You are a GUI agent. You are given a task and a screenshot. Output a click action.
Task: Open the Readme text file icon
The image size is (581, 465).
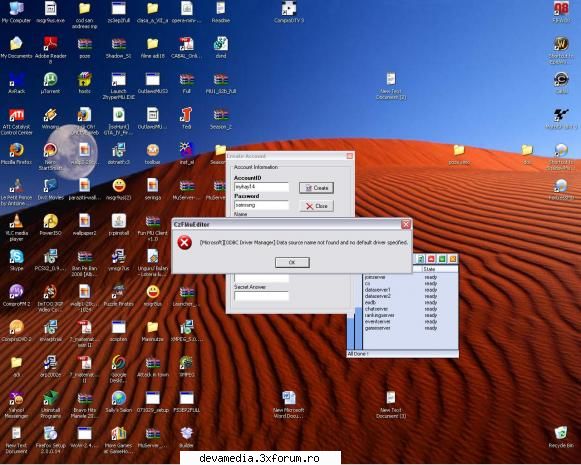pyautogui.click(x=221, y=12)
